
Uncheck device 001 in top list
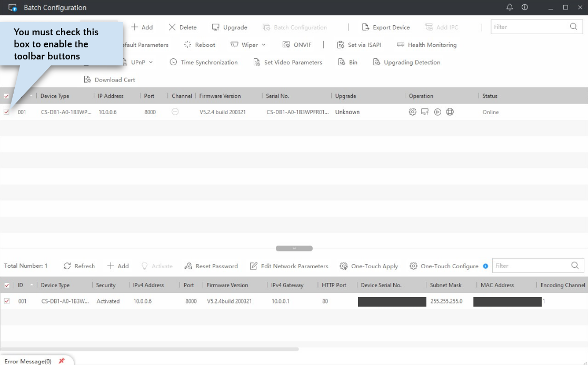pyautogui.click(x=7, y=111)
